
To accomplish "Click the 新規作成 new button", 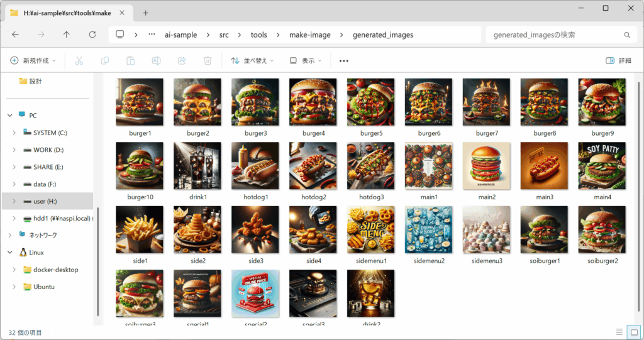I will tap(33, 60).
